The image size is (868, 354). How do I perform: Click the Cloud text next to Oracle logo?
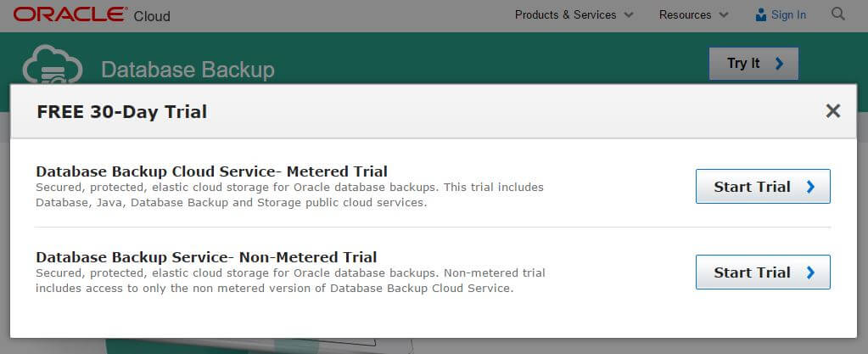[153, 15]
